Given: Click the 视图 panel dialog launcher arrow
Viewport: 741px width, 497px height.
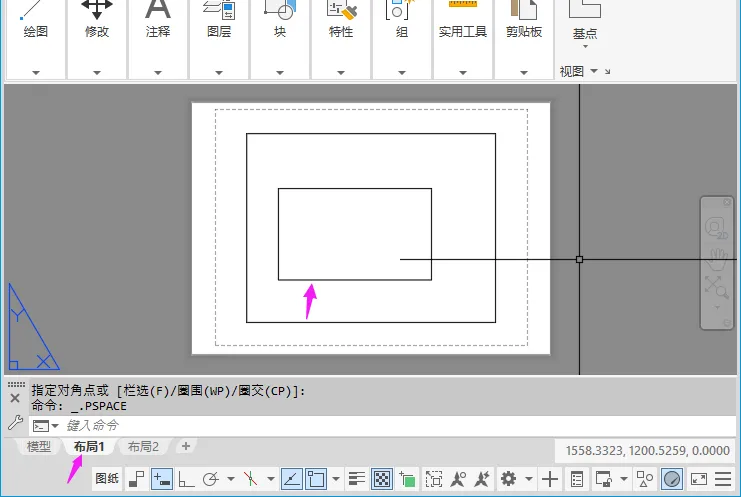Looking at the screenshot, I should click(x=608, y=72).
